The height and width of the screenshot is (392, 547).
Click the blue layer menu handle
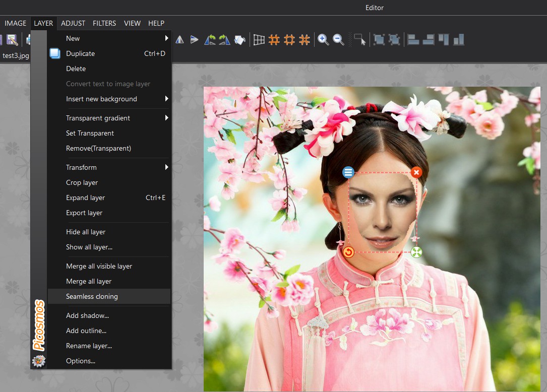pyautogui.click(x=348, y=172)
